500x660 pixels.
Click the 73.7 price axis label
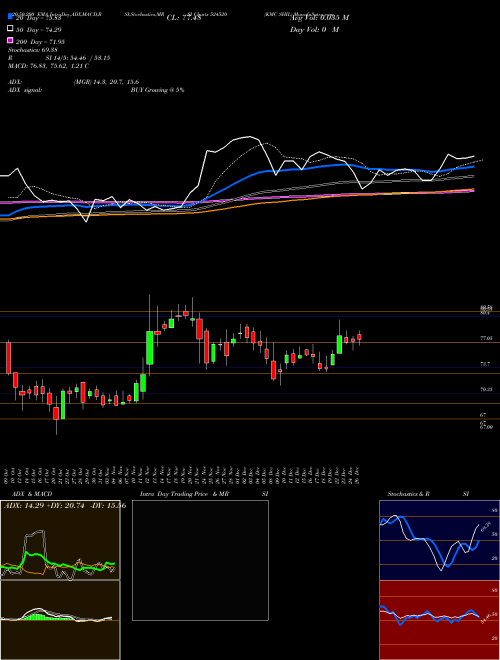[485, 364]
